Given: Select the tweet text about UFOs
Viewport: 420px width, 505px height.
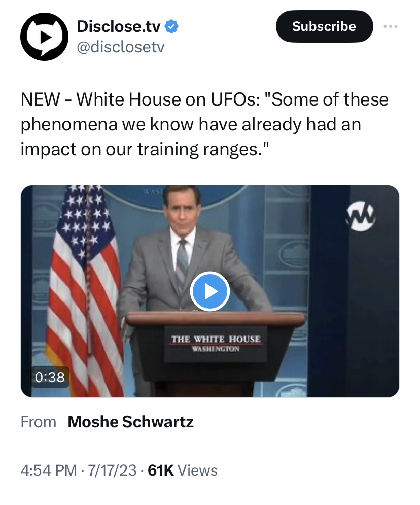Looking at the screenshot, I should [x=203, y=124].
